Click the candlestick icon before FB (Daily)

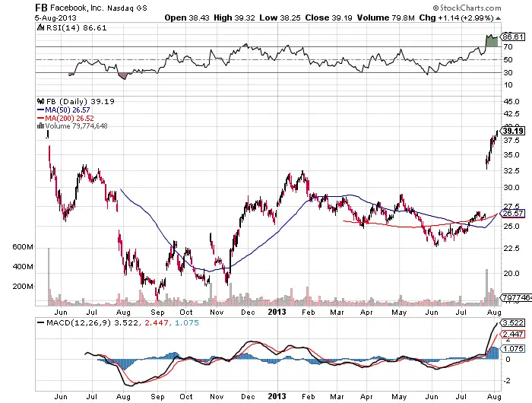41,101
